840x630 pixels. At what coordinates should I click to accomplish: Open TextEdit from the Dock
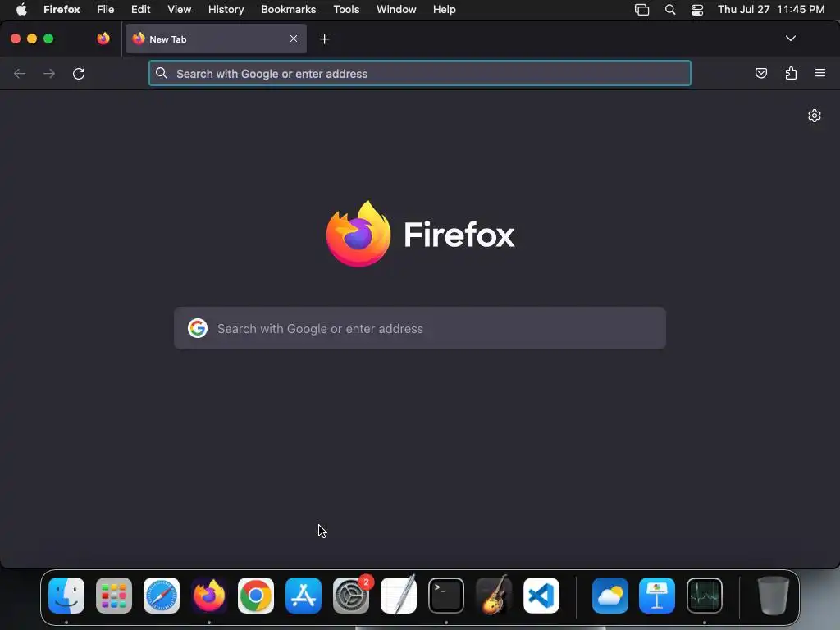tap(399, 594)
